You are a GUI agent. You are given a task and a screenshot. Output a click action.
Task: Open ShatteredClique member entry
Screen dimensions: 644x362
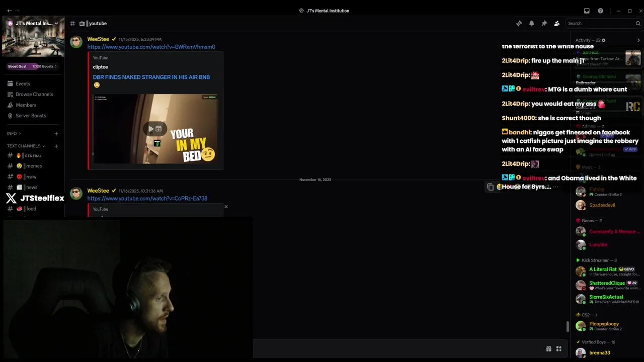[608, 285]
